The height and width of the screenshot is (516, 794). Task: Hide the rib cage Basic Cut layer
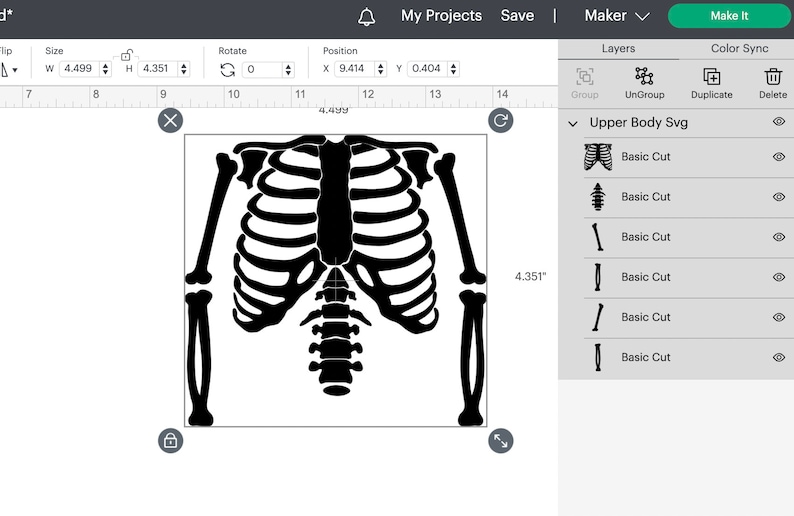click(779, 157)
